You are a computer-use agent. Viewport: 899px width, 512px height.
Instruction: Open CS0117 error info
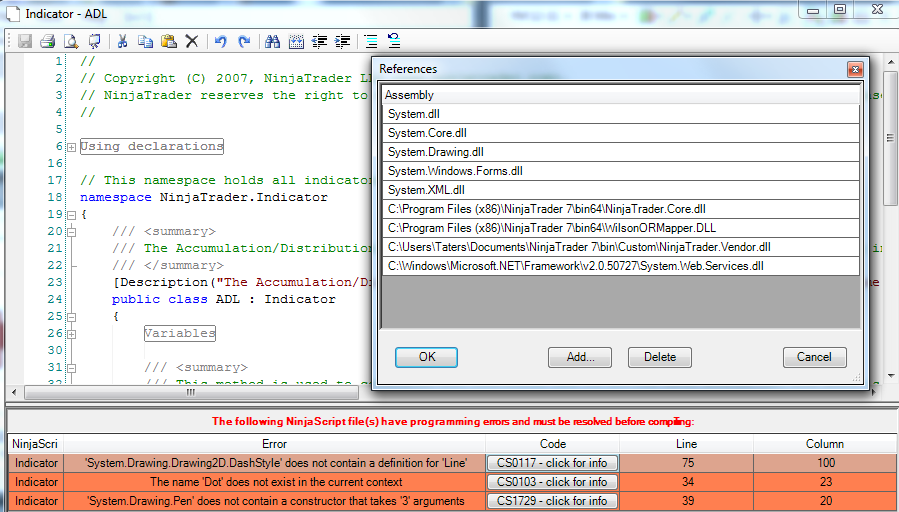[x=553, y=463]
